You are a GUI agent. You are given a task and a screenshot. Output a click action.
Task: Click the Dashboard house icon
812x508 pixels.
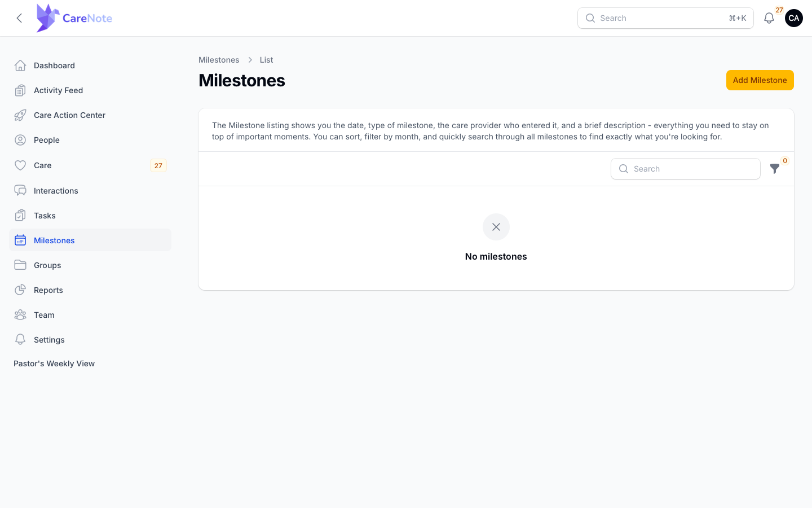pyautogui.click(x=20, y=65)
